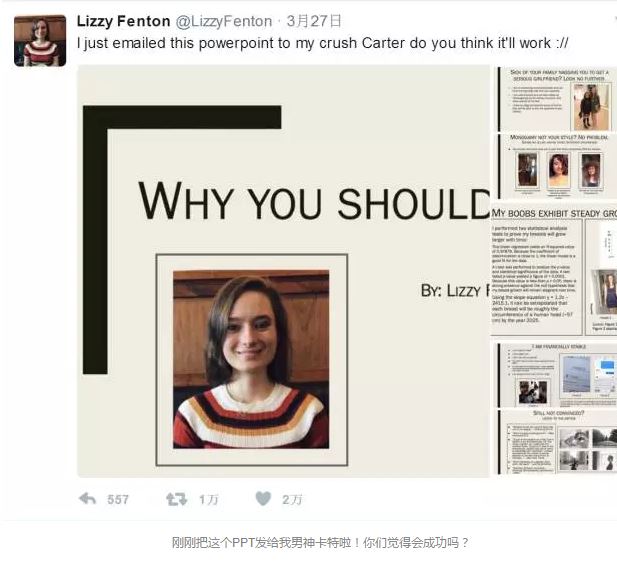Open the 'Sick of your family nagging' slide
The image size is (617, 562).
[x=555, y=99]
